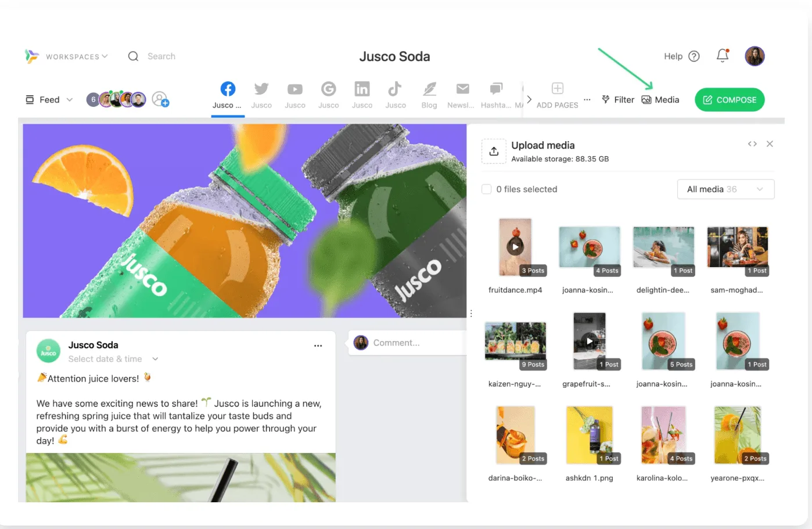
Task: Switch to the LinkedIn Jusco page
Action: (362, 95)
